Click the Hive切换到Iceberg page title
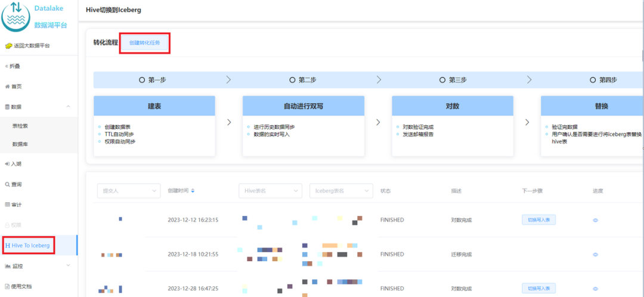This screenshot has width=644, height=297. click(114, 10)
